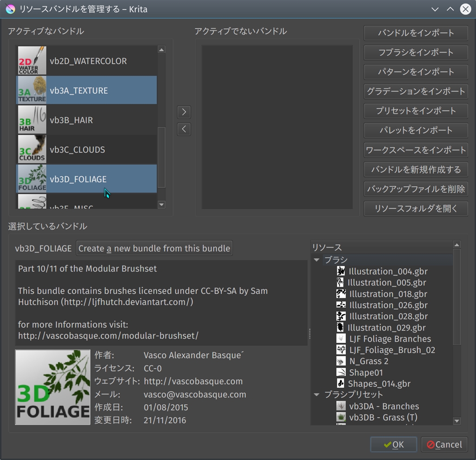Click the Illustration_004.gbr brush icon

[x=341, y=271]
